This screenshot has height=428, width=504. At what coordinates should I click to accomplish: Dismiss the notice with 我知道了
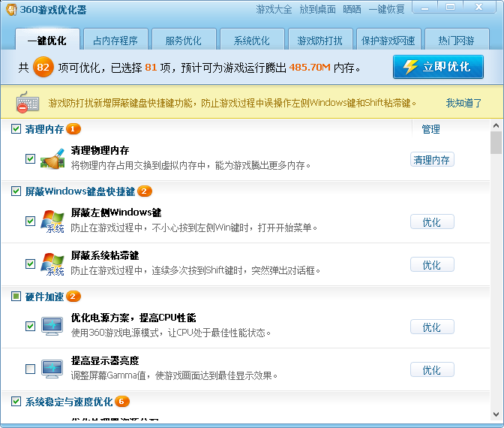463,103
